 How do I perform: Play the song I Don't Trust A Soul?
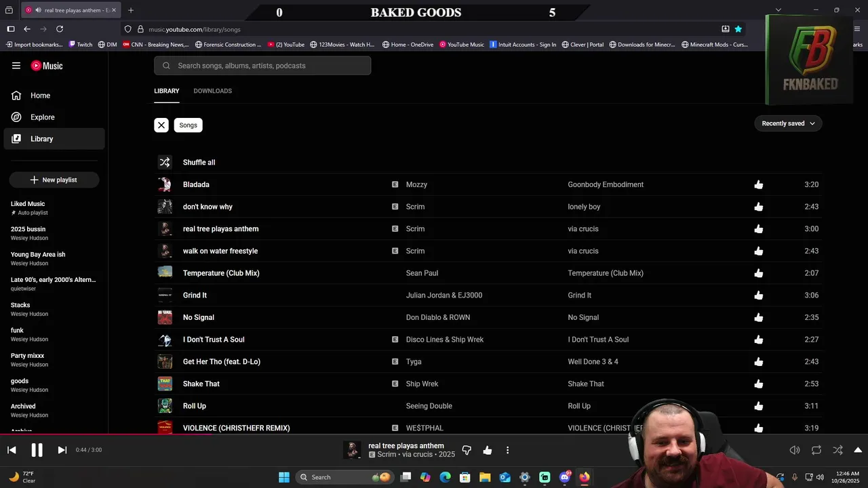pos(214,340)
